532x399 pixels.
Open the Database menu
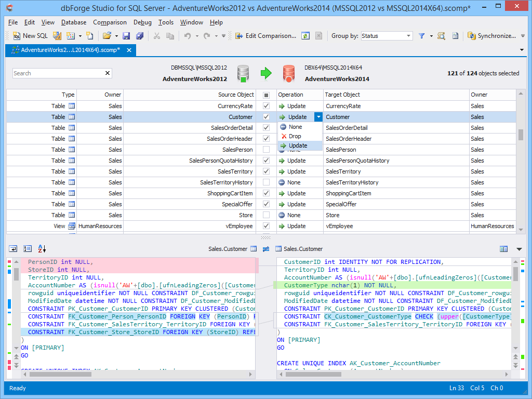click(74, 22)
